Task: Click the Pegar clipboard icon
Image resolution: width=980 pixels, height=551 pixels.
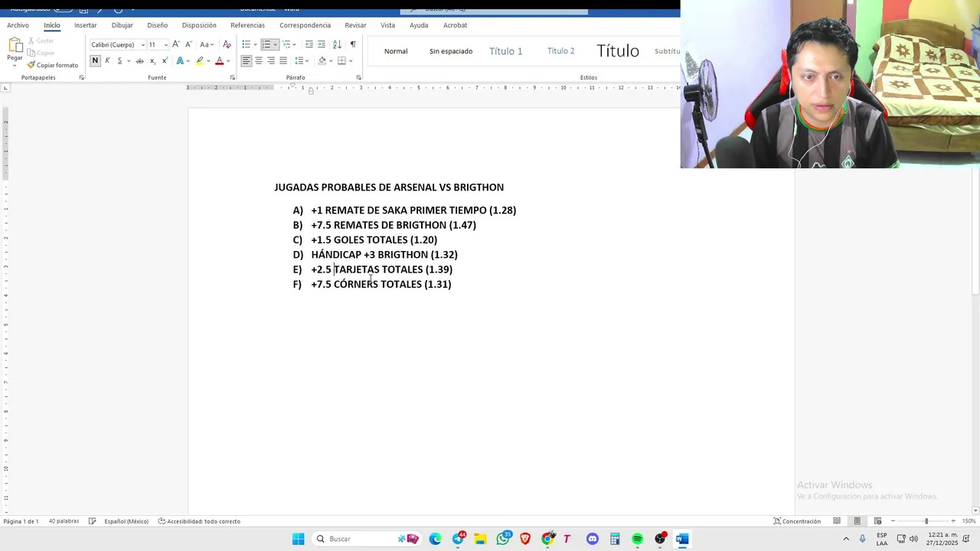Action: click(x=15, y=46)
